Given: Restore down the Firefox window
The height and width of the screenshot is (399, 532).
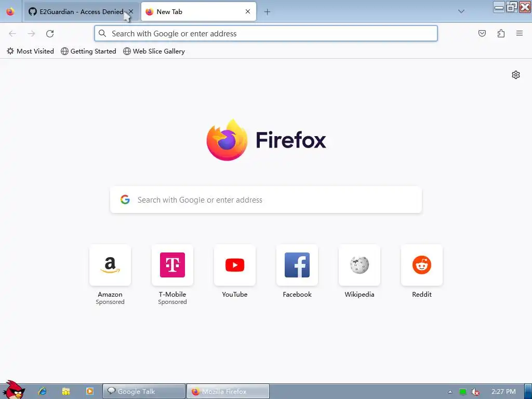Looking at the screenshot, I should [512, 7].
